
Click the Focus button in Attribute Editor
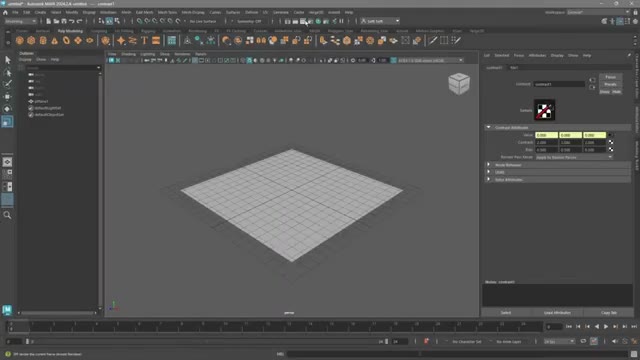pos(610,77)
